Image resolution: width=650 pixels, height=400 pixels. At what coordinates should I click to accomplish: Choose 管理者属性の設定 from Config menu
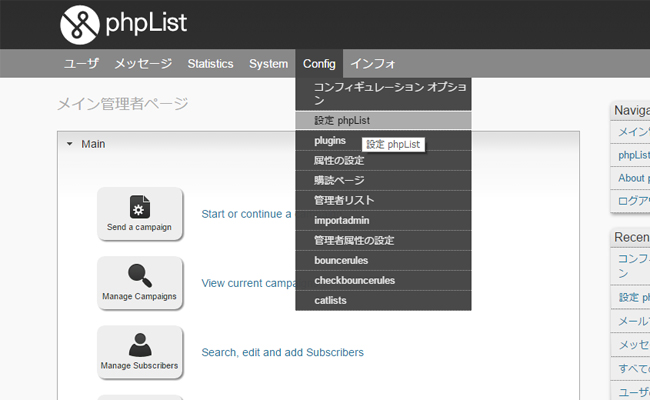click(x=383, y=240)
